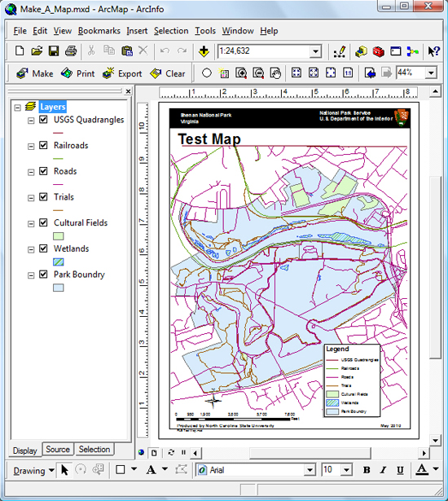Collapse the Railroads layer legend
The height and width of the screenshot is (501, 448).
coord(31,147)
